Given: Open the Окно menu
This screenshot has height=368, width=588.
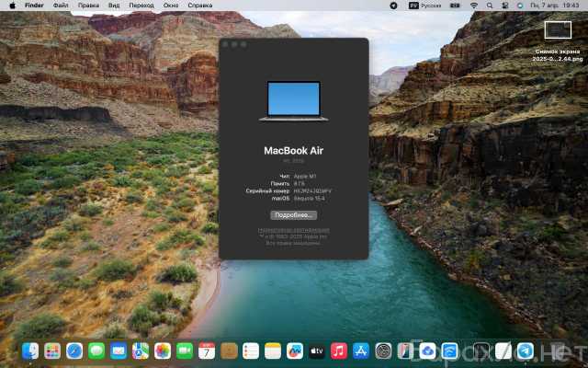Looking at the screenshot, I should pyautogui.click(x=171, y=6).
